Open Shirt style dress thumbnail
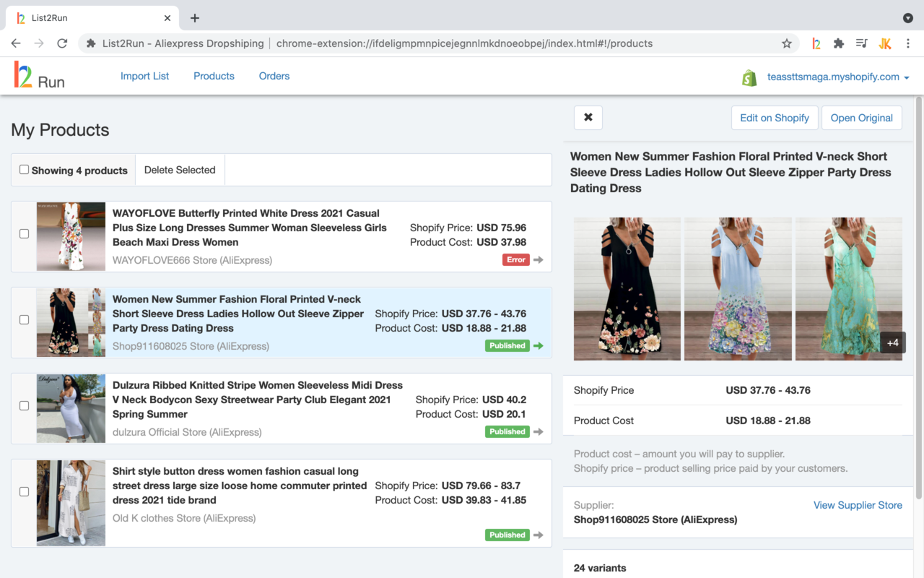Image resolution: width=924 pixels, height=578 pixels. (71, 503)
